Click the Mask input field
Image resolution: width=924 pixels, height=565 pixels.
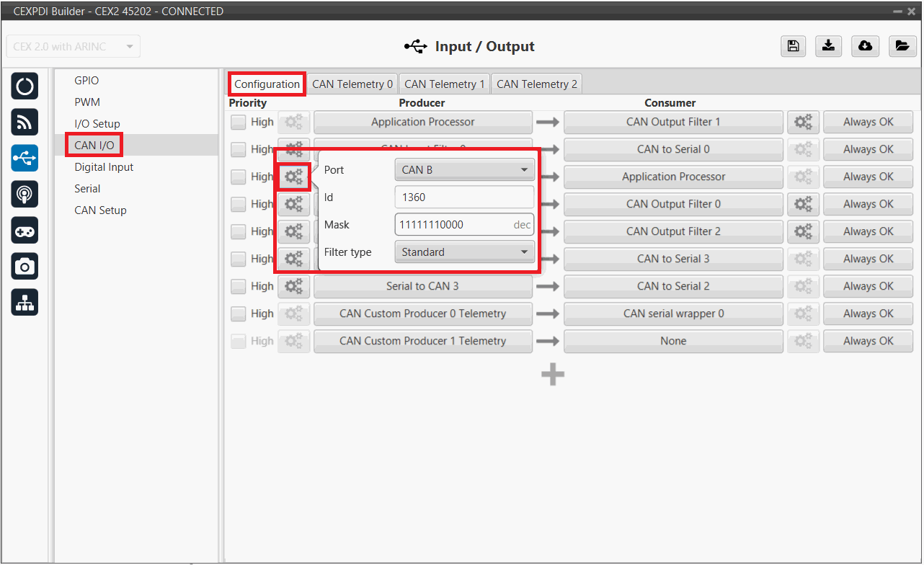tap(453, 225)
